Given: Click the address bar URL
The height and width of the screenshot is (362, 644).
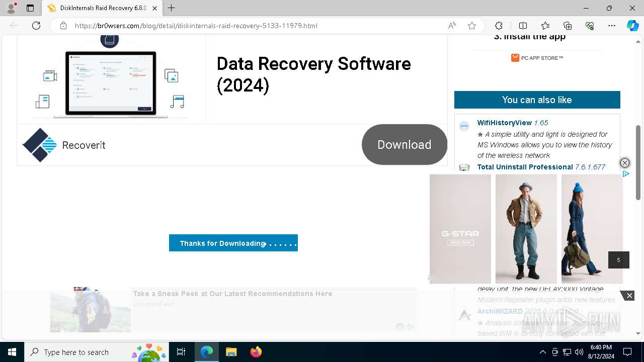Looking at the screenshot, I should click(196, 26).
